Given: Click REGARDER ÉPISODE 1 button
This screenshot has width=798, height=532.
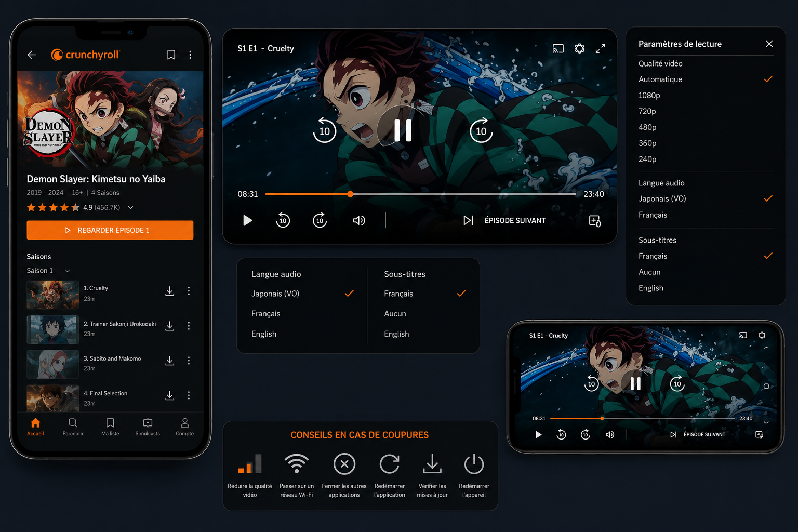Looking at the screenshot, I should click(x=110, y=230).
